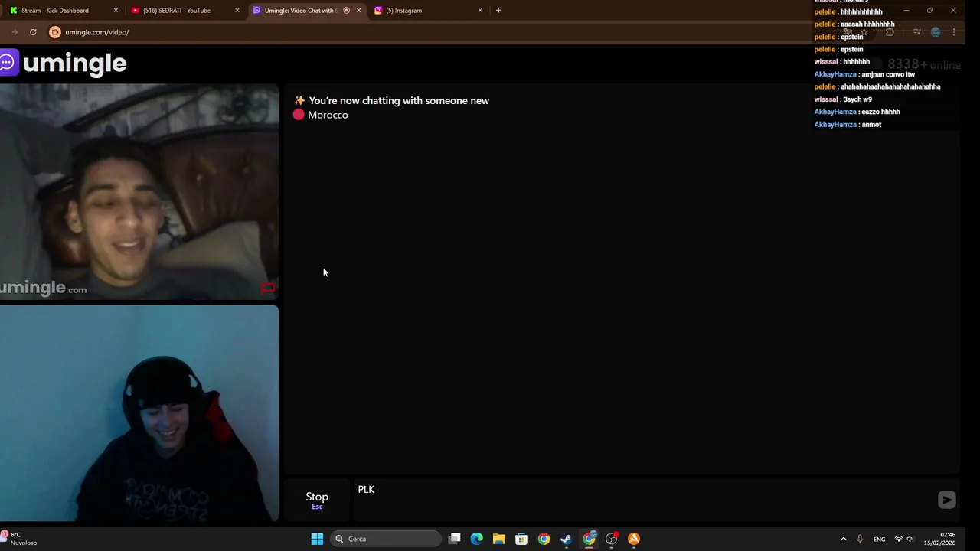
Task: Click "You're now chatting with someone new" text
Action: click(399, 100)
